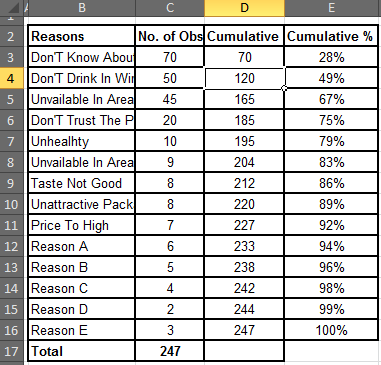Select column B header

(82, 8)
